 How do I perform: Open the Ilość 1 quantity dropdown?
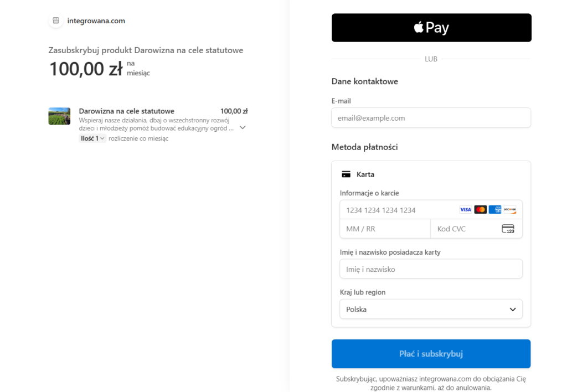coord(92,138)
